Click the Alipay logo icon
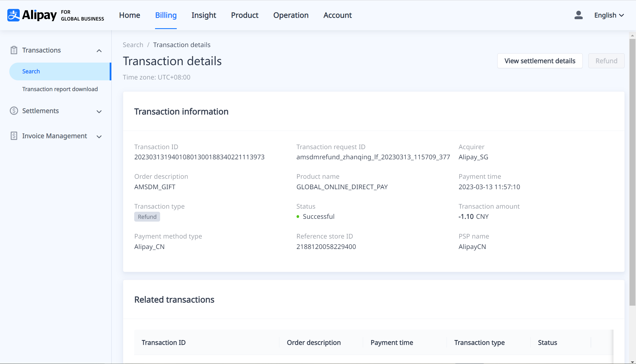The image size is (636, 364). point(14,15)
